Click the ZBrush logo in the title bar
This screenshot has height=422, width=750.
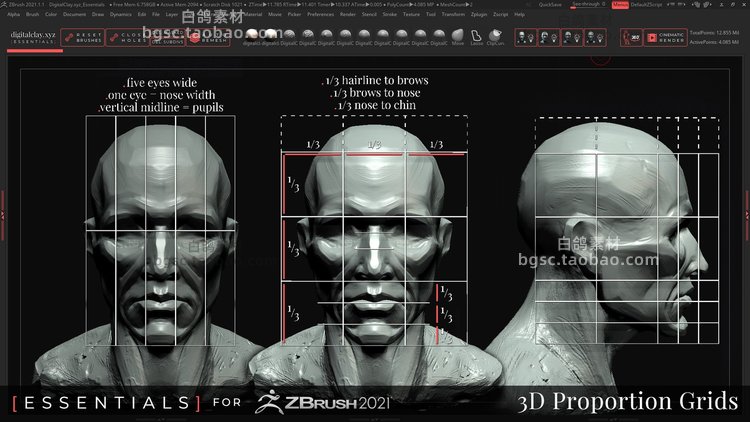tap(4, 4)
